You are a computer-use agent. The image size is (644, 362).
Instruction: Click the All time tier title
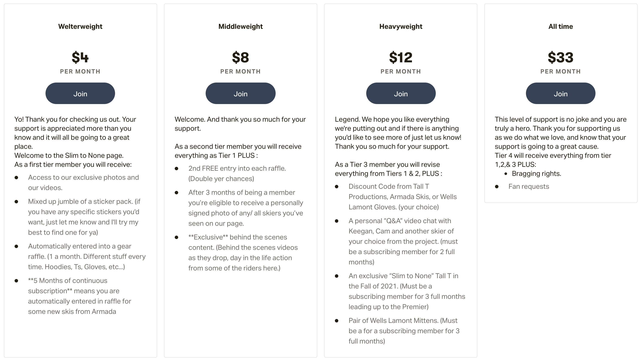tap(560, 26)
